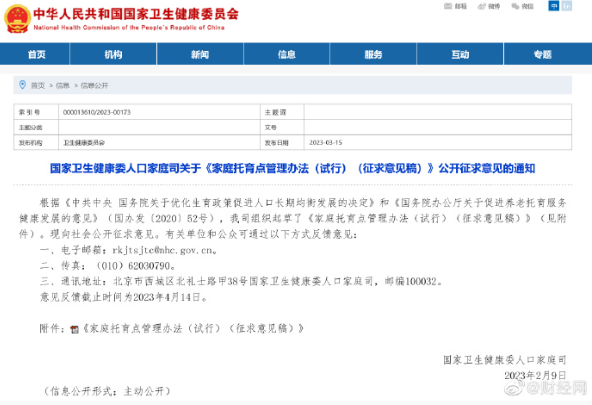Click the location pin breadcrumb icon
Viewport: 592px width, 405px height.
click(x=22, y=85)
